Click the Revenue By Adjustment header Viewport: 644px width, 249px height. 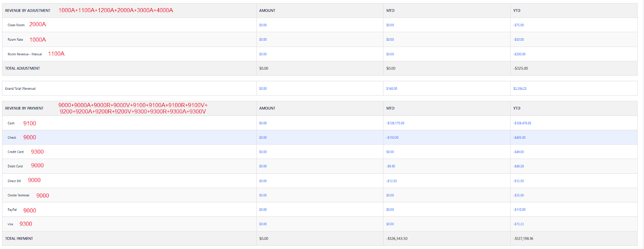pos(28,10)
